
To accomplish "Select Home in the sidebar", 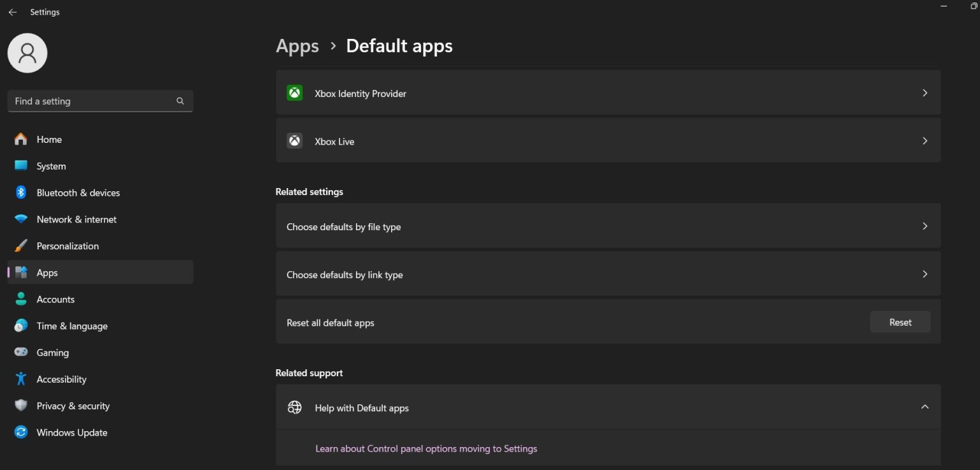I will click(x=49, y=139).
